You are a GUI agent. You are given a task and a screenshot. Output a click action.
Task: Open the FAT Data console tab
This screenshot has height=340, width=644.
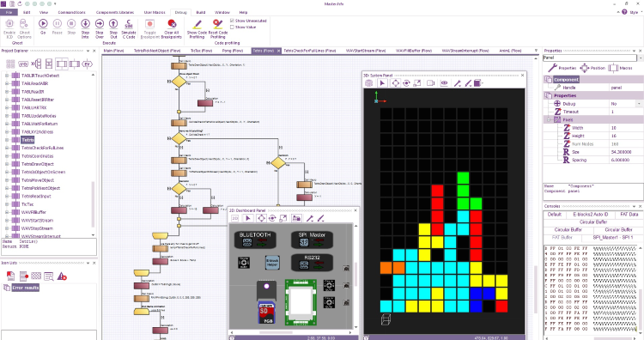pyautogui.click(x=629, y=215)
